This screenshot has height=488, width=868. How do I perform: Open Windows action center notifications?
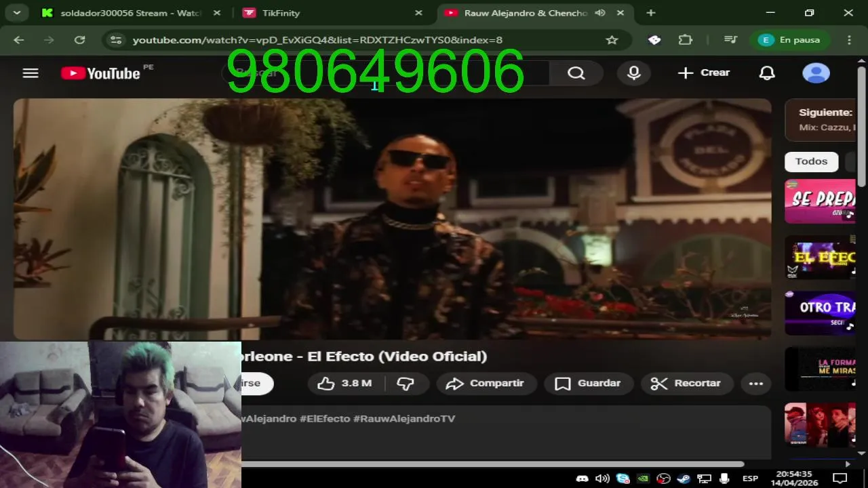click(x=840, y=479)
